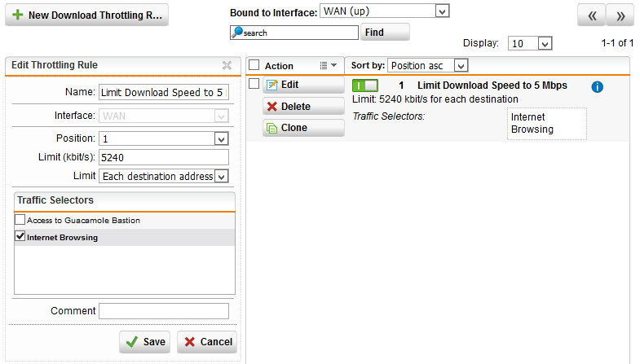
Task: Click the blue info icon for the rule
Action: [597, 87]
